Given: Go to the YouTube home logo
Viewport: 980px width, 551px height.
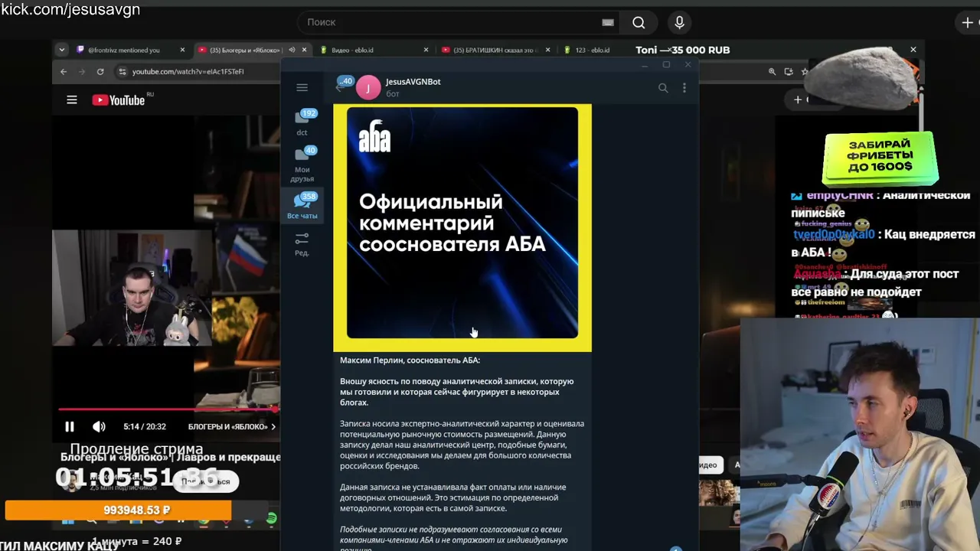Looking at the screenshot, I should (x=122, y=100).
